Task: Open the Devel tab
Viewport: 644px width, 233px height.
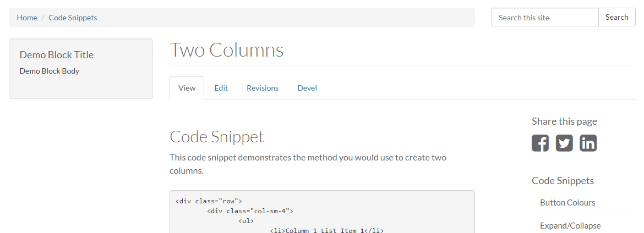Action: click(x=307, y=88)
